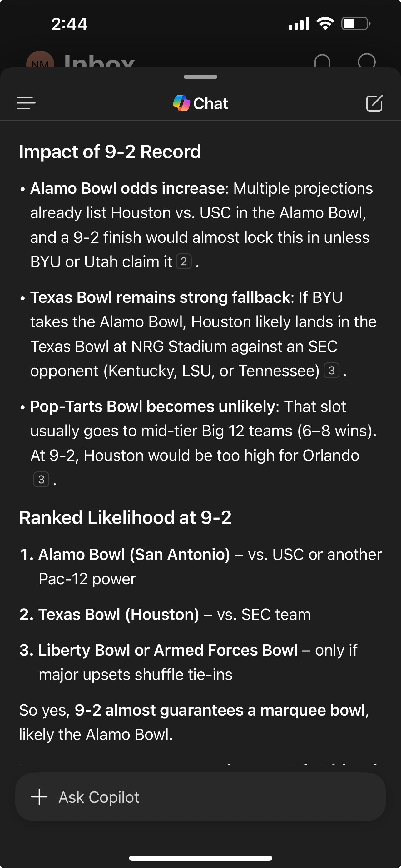Tap the "Ranked Likelihood at 9-2" heading
The image size is (401, 868).
coord(125,517)
